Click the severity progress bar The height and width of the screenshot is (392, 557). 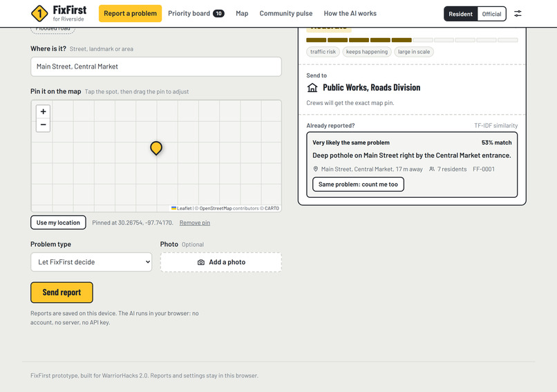(412, 40)
